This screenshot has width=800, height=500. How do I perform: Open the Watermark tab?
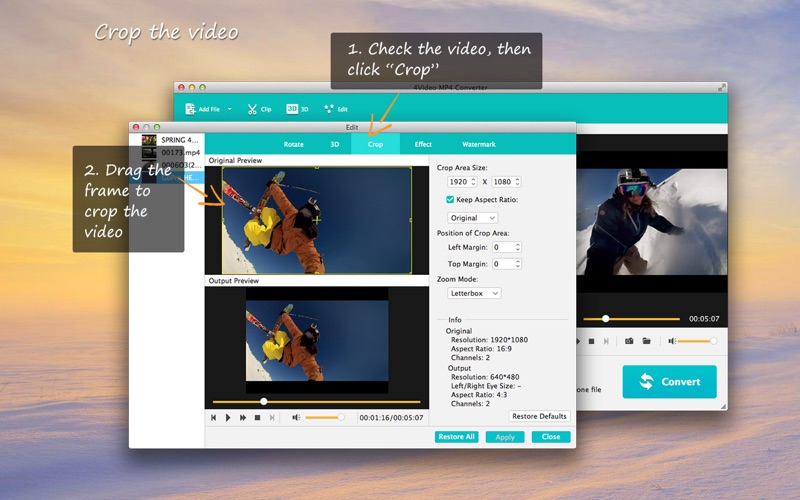[x=479, y=144]
